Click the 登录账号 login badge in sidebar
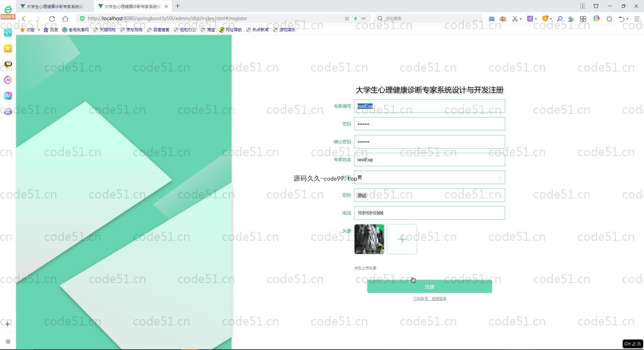Viewport: 644px width, 350px height. (x=8, y=17)
